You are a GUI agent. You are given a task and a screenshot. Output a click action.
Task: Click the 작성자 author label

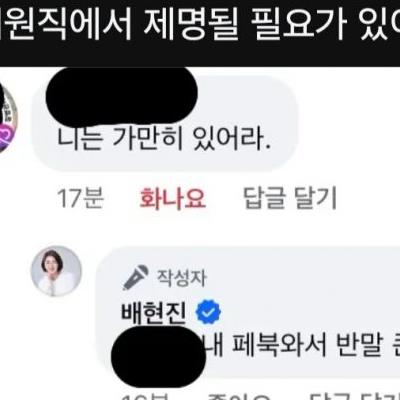click(x=182, y=278)
